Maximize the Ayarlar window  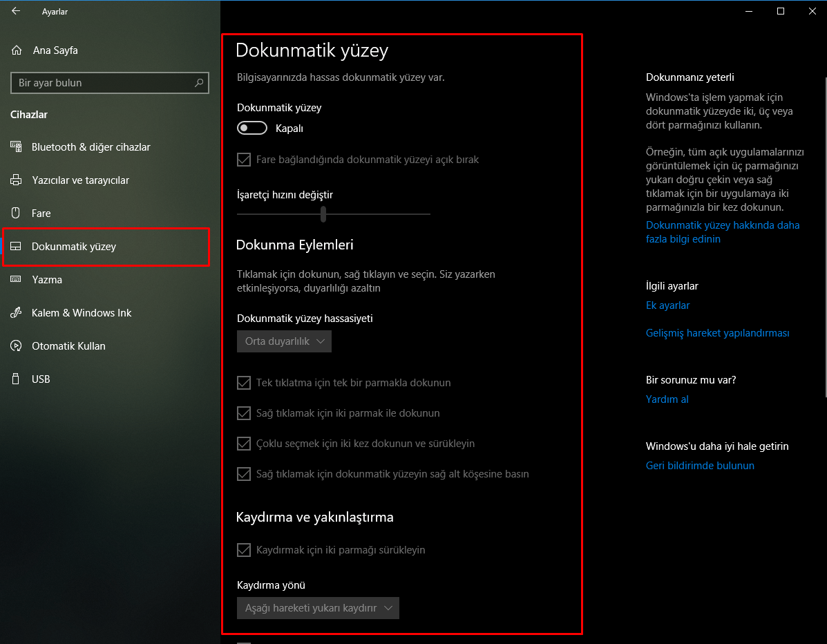coord(781,11)
